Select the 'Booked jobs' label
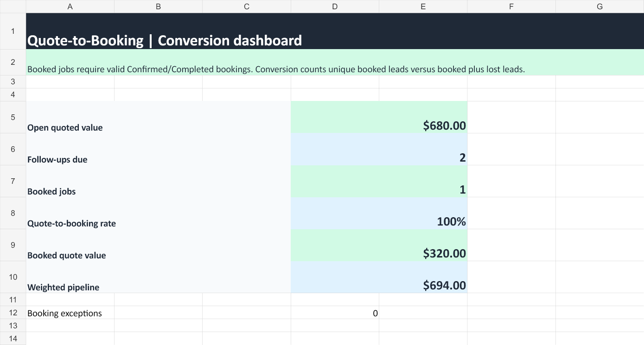 point(159,181)
